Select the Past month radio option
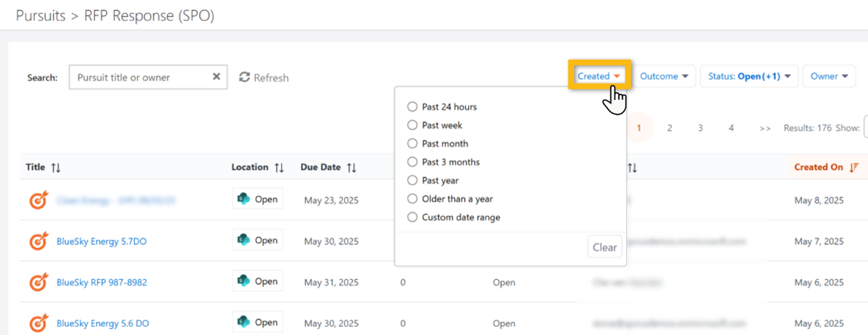 (412, 144)
